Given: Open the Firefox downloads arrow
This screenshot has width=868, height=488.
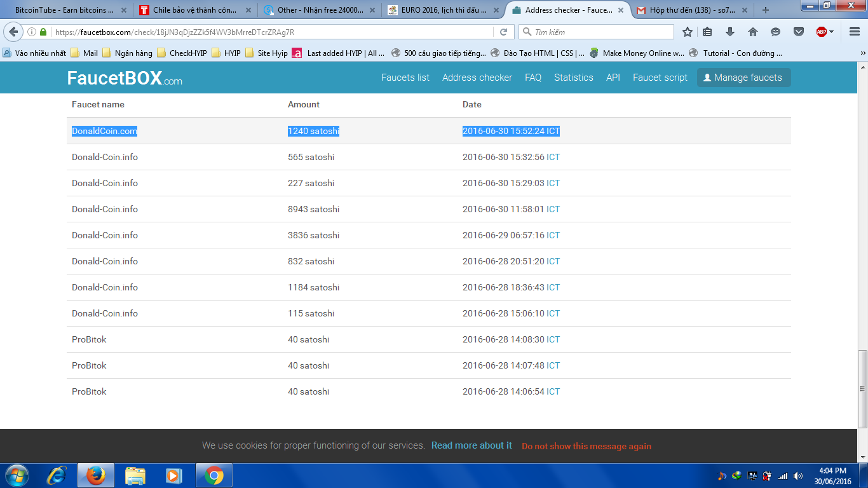Looking at the screenshot, I should tap(729, 32).
